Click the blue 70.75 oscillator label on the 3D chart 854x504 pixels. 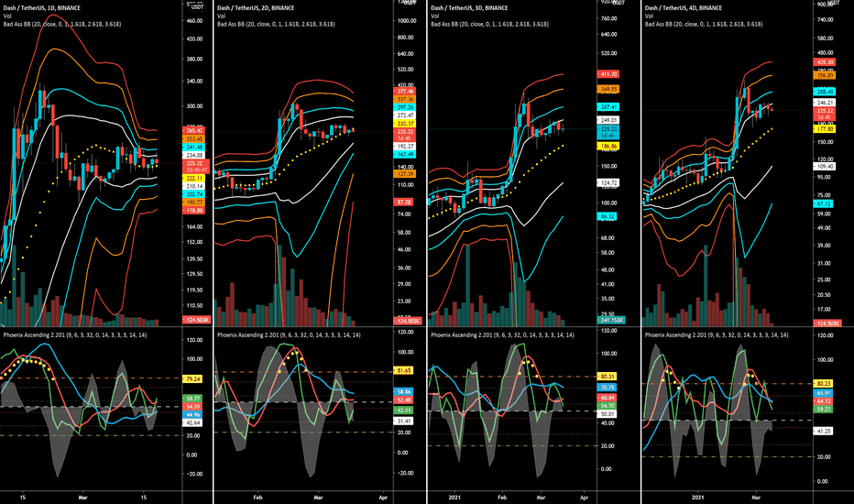608,388
